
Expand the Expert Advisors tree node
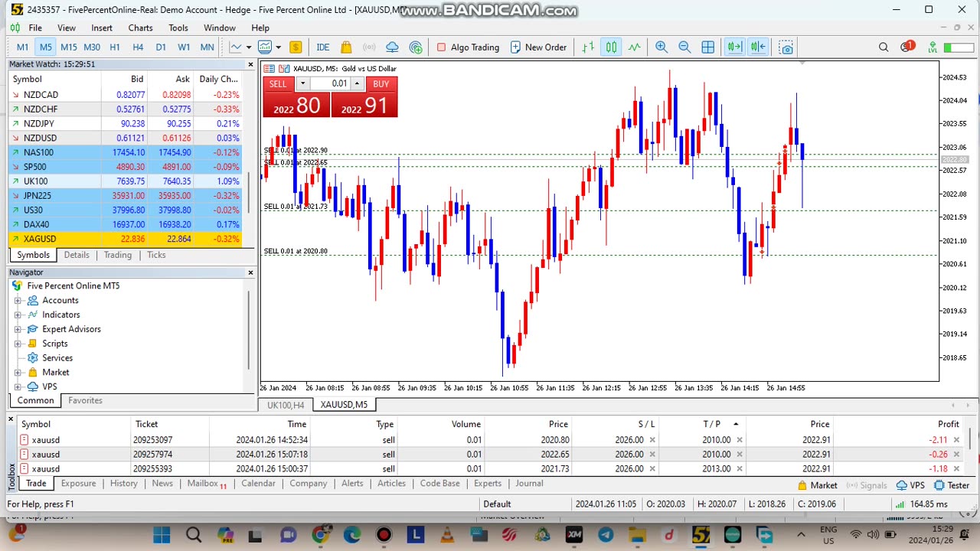coord(18,329)
